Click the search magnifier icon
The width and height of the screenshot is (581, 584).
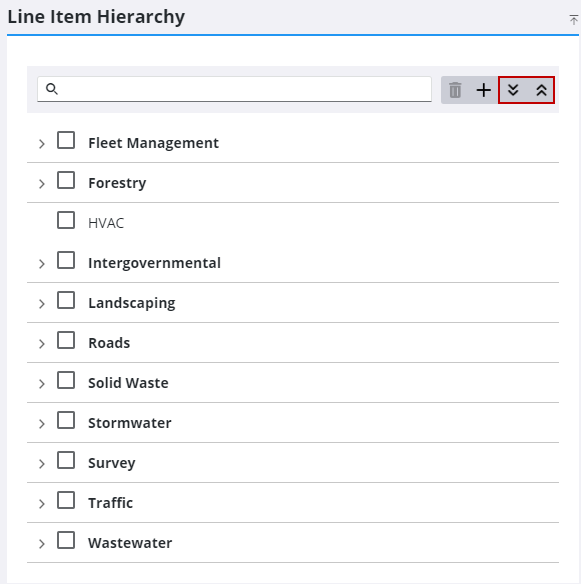[x=52, y=89]
